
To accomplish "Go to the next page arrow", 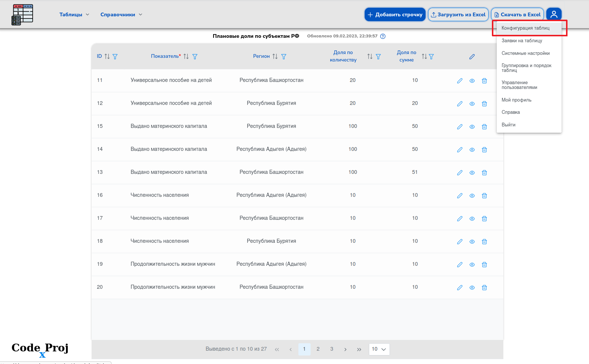I will click(345, 349).
